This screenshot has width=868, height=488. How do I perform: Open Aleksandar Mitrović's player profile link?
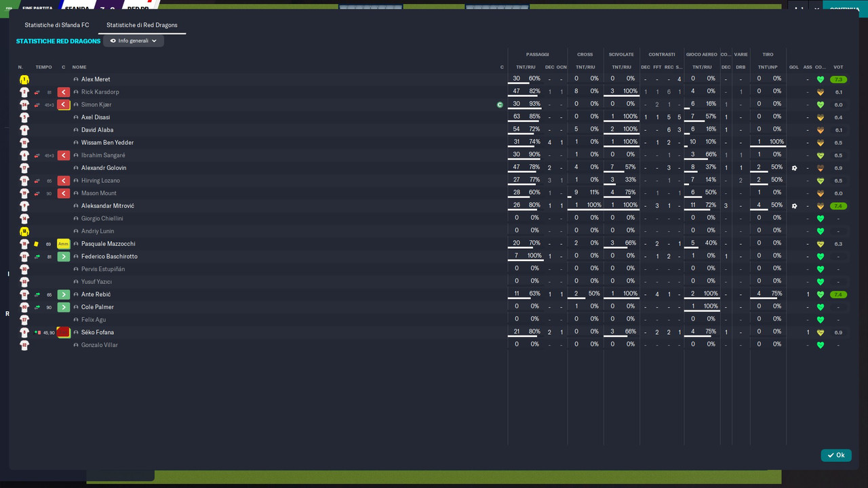(x=108, y=206)
